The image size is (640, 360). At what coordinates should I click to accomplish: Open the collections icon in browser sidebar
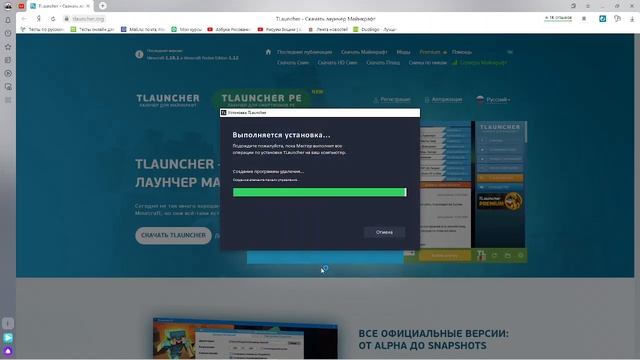[8, 60]
